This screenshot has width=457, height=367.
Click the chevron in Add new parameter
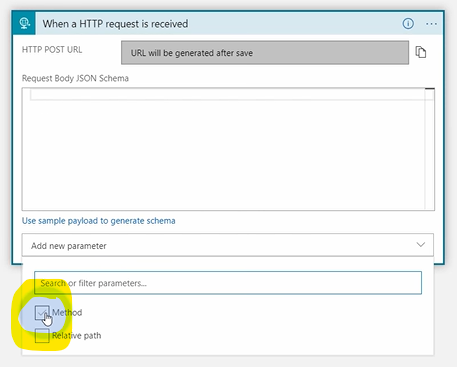(421, 245)
